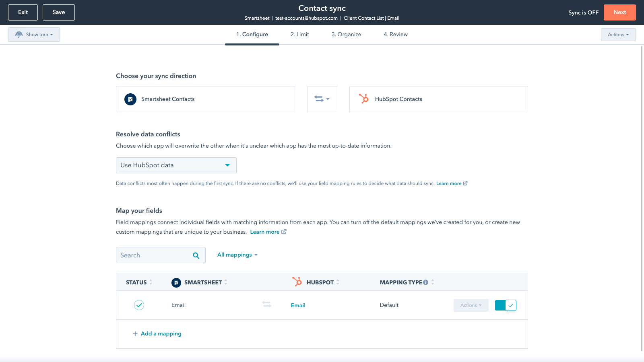Viewport: 644px width, 362px height.
Task: Click the Next button to proceed
Action: click(619, 12)
